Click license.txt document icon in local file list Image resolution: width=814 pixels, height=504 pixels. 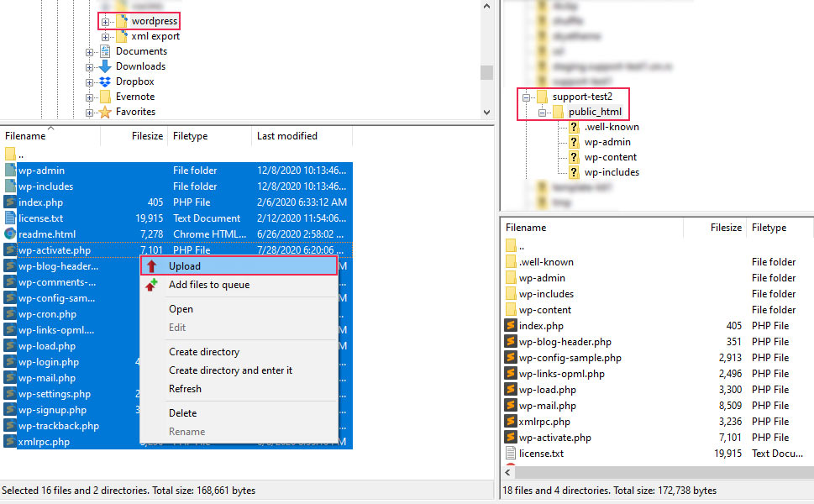(10, 218)
